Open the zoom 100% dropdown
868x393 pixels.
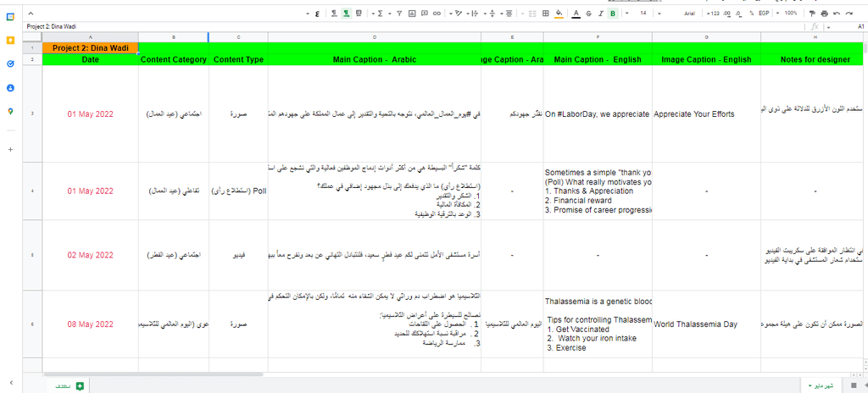click(x=787, y=14)
